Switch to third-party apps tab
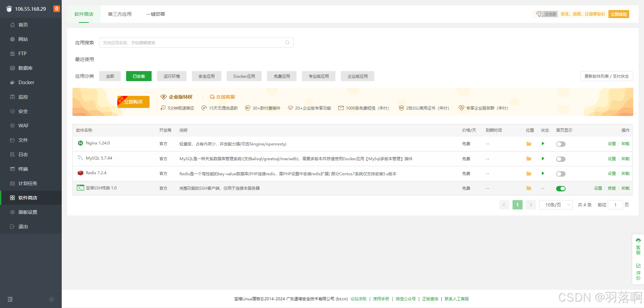This screenshot has width=644, height=308. pyautogui.click(x=119, y=14)
